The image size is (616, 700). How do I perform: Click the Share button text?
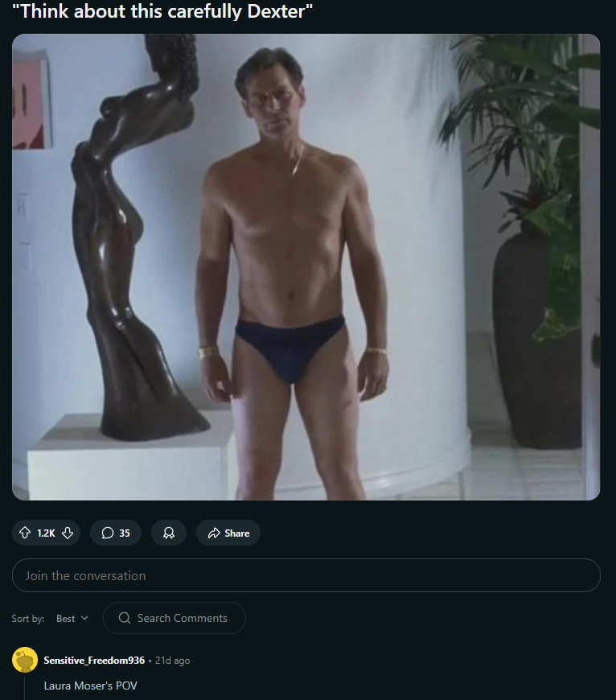click(237, 533)
